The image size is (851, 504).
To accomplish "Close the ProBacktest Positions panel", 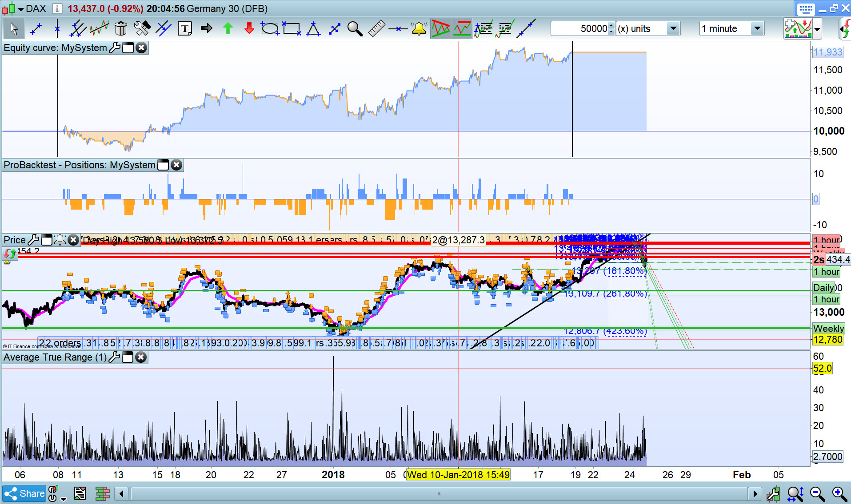I will click(176, 165).
